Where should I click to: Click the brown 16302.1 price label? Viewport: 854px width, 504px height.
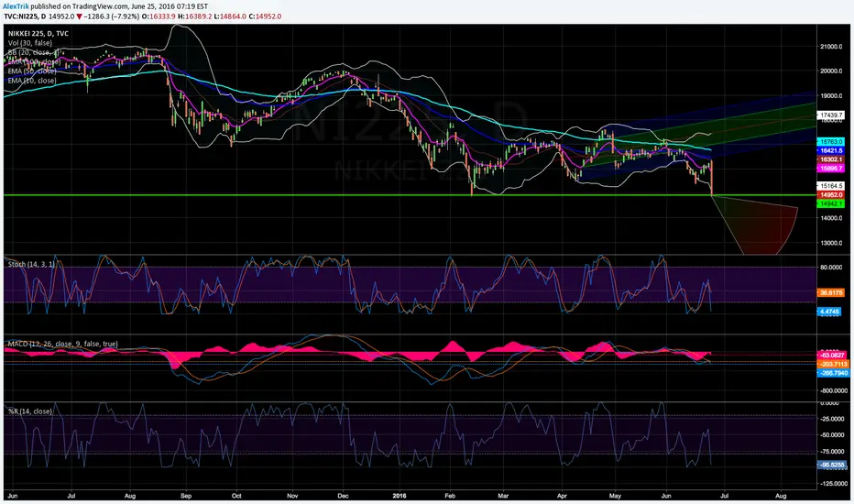tap(830, 159)
